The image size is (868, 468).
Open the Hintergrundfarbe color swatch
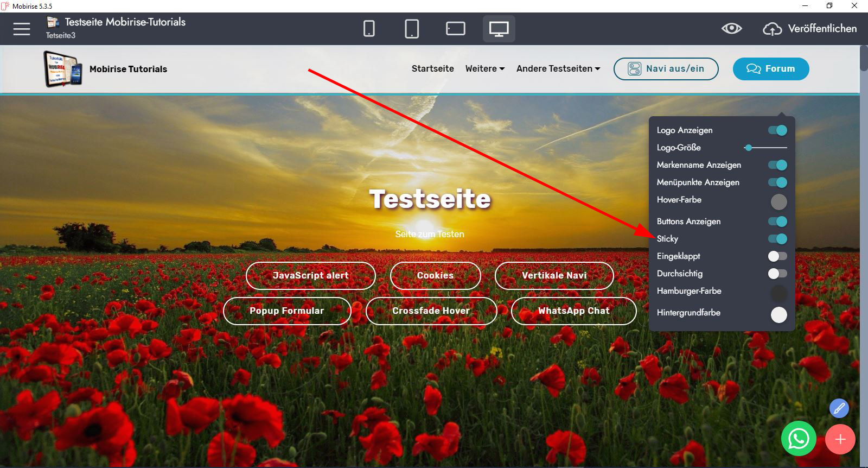pyautogui.click(x=778, y=315)
